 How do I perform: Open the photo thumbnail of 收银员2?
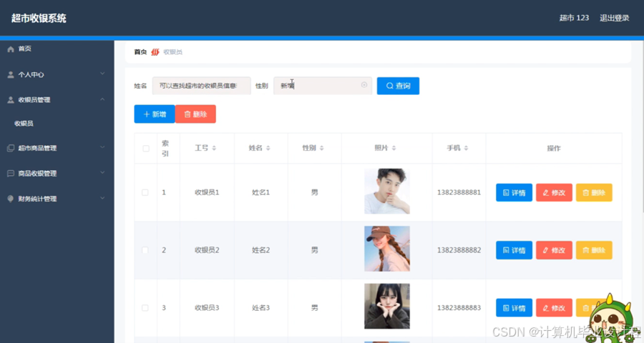387,249
